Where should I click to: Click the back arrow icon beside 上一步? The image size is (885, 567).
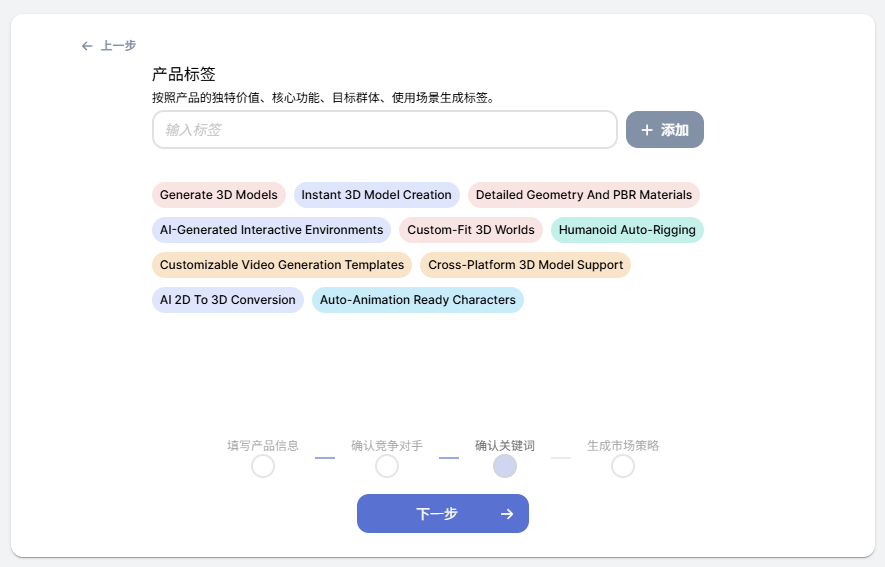pos(87,46)
